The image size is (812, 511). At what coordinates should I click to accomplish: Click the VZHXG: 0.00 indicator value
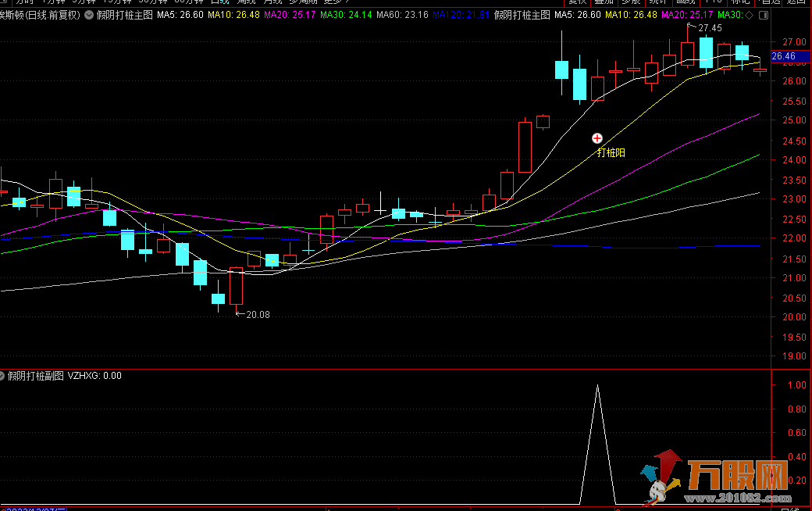[x=94, y=376]
